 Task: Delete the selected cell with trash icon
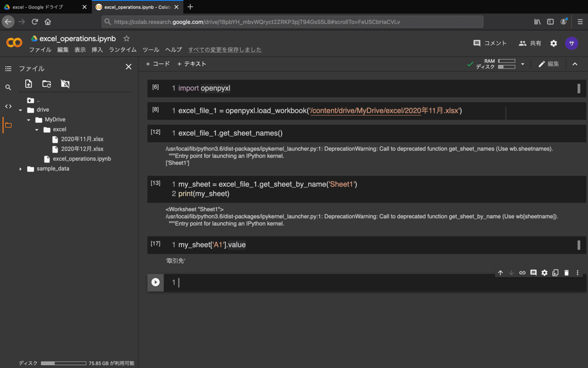tap(566, 273)
